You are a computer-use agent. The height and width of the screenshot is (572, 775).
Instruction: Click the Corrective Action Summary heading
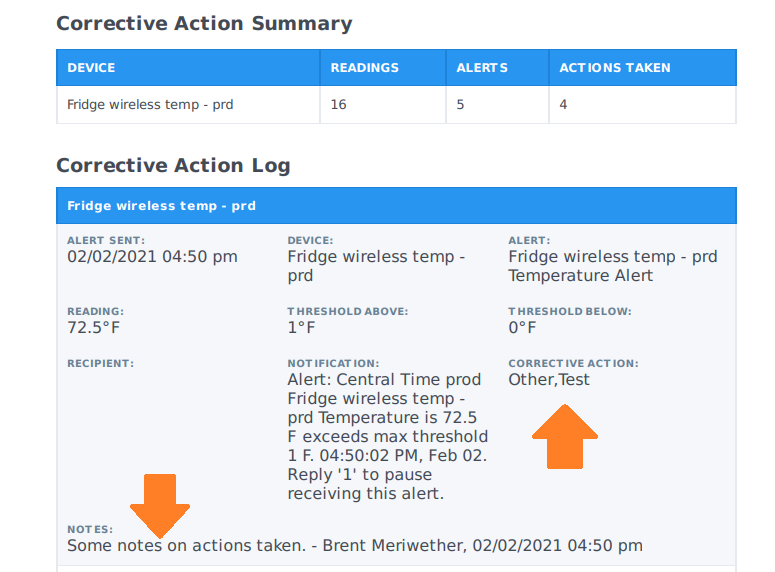coord(204,23)
